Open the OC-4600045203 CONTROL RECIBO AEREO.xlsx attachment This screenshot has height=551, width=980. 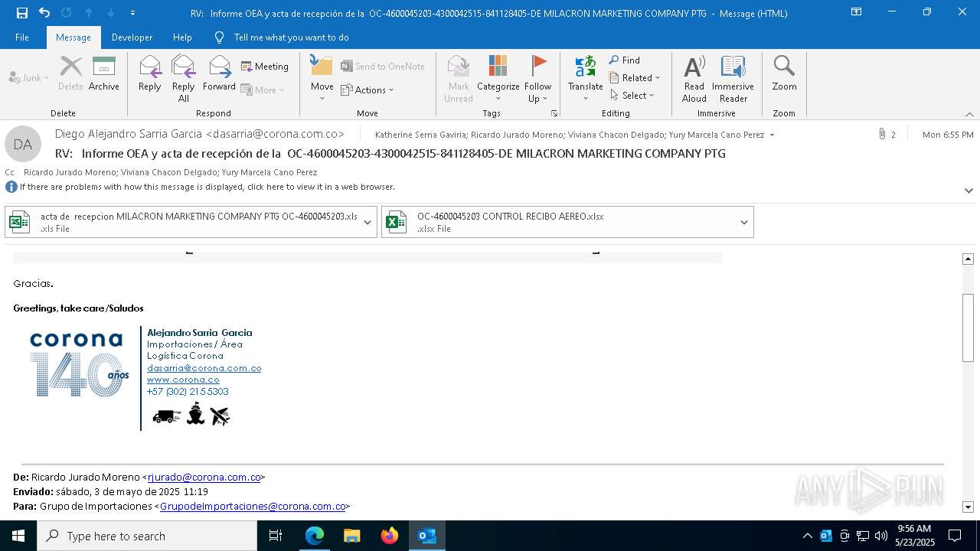558,222
